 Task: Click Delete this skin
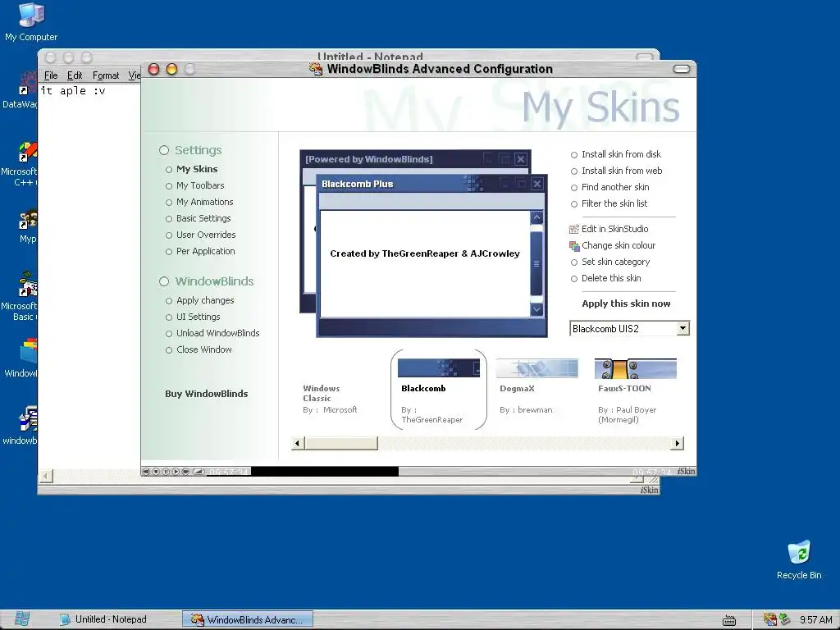[x=610, y=279]
